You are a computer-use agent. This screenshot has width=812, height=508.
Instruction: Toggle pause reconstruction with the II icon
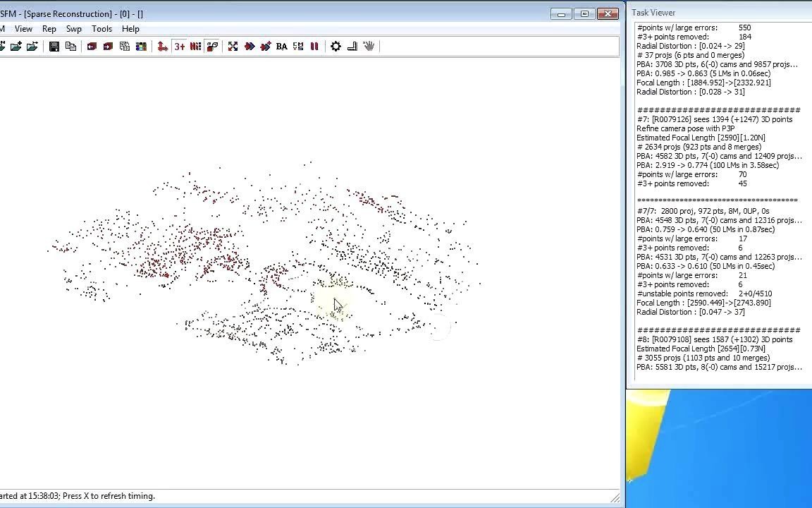[x=314, y=47]
